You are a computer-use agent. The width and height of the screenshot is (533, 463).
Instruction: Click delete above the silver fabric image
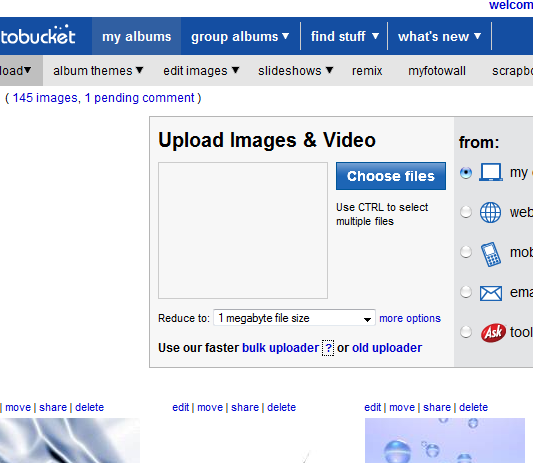pos(89,407)
